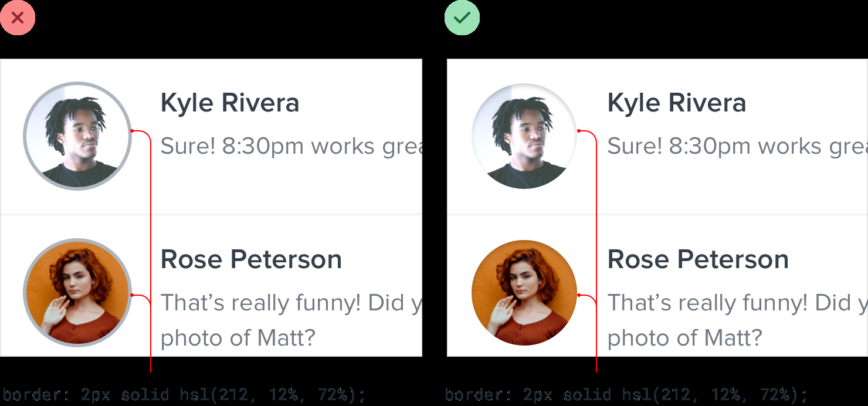
Task: Open Kyle Rivera's name in the red-X example
Action: tap(230, 103)
